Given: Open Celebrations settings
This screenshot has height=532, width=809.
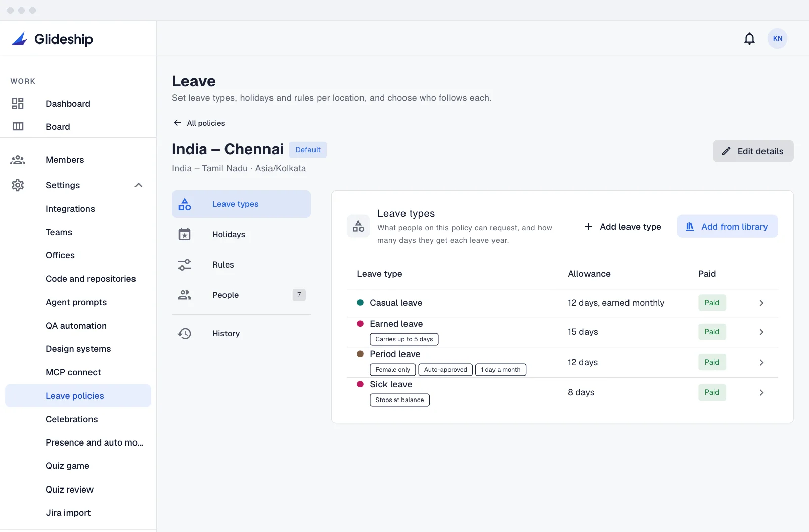Looking at the screenshot, I should pos(78,419).
